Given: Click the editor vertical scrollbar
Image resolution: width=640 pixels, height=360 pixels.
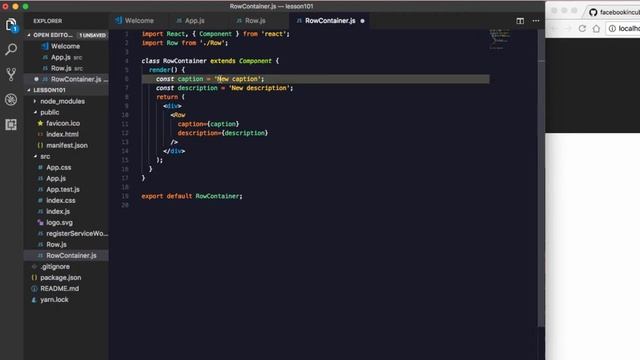Looking at the screenshot, I should pyautogui.click(x=541, y=178).
